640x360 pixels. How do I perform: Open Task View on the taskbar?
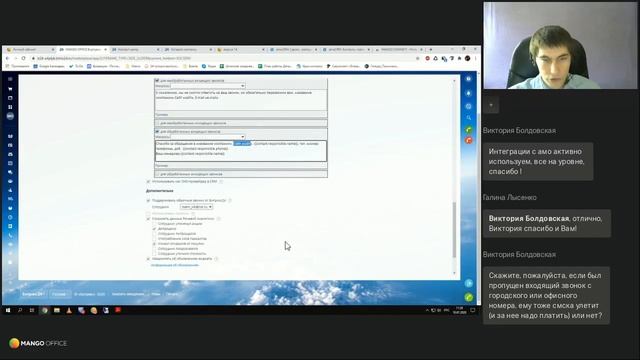point(32,310)
